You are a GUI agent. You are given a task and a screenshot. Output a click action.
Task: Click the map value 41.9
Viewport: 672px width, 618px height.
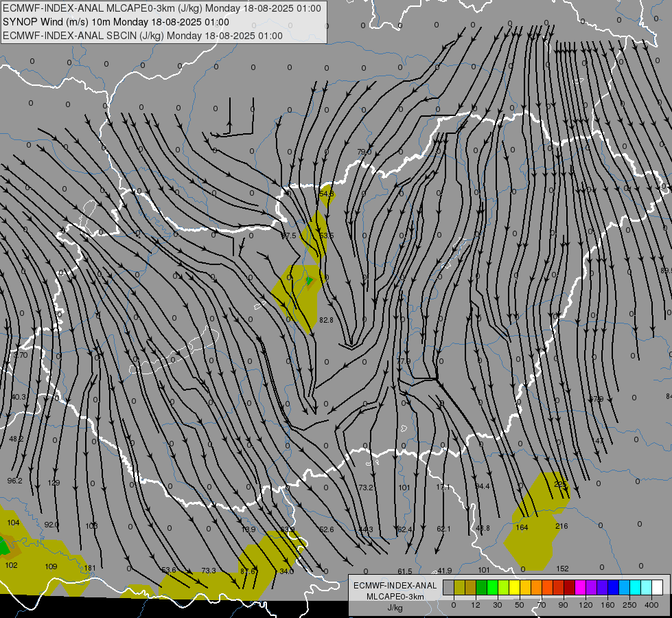point(444,571)
